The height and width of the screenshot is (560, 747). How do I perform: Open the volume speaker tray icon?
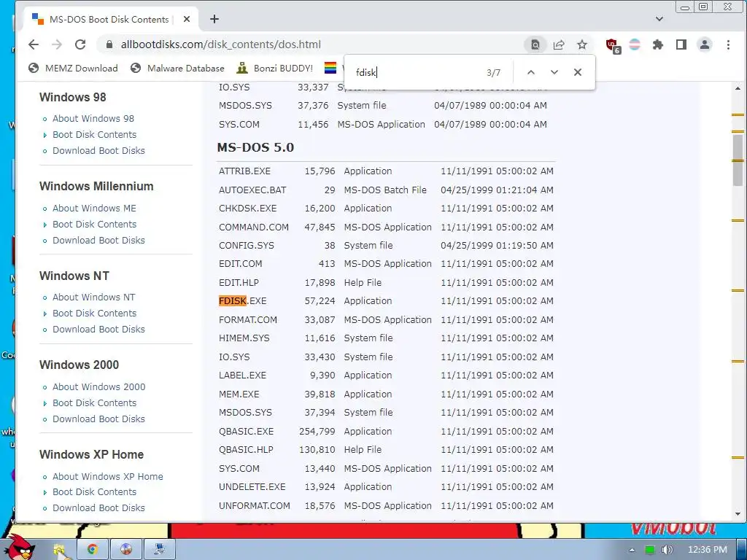(667, 550)
